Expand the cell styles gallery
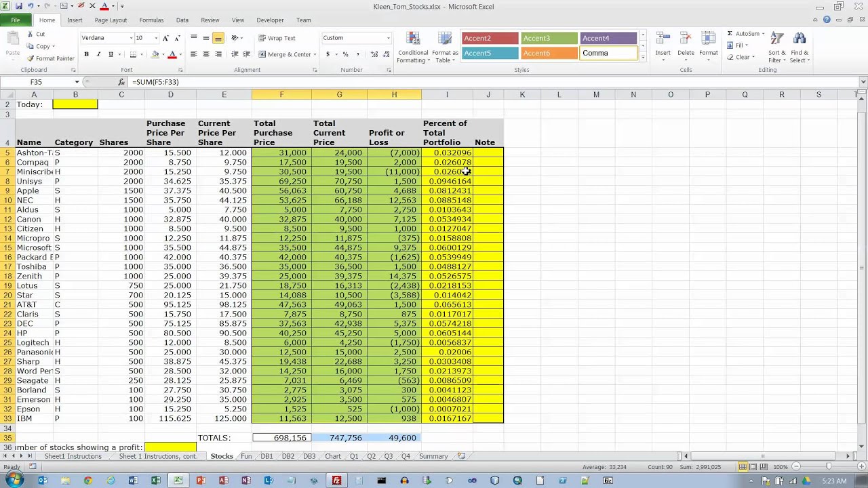 click(643, 57)
